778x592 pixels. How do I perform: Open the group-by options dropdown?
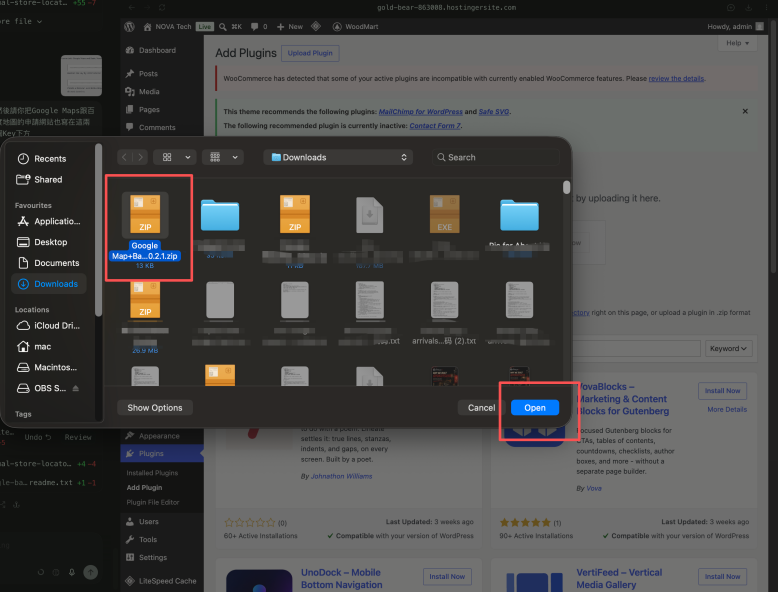(223, 157)
